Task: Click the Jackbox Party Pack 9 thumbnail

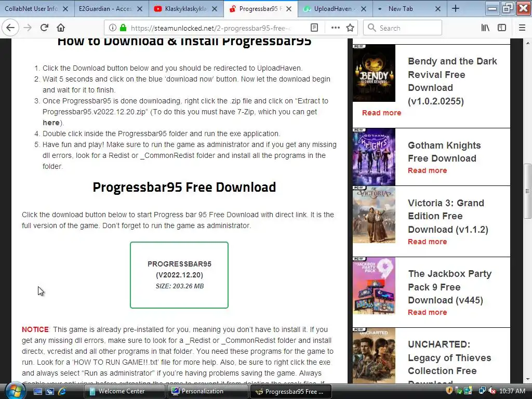Action: tap(374, 286)
